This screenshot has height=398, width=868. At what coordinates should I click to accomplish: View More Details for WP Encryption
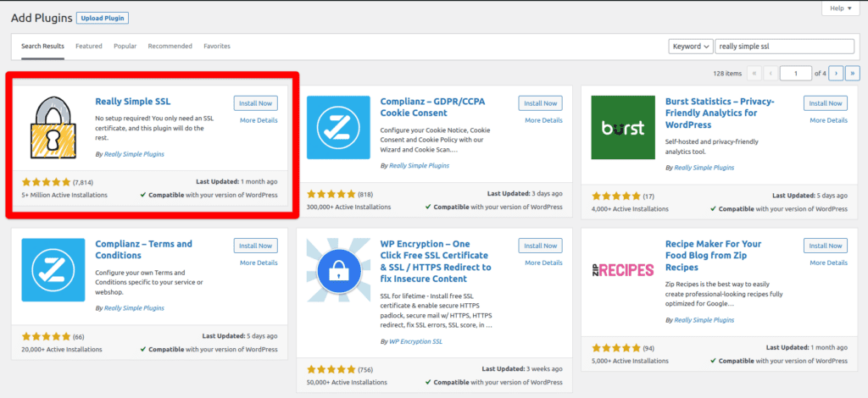pos(543,263)
